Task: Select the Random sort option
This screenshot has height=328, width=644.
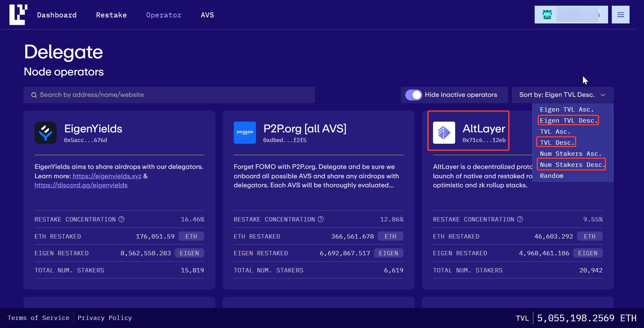Action: click(551, 176)
